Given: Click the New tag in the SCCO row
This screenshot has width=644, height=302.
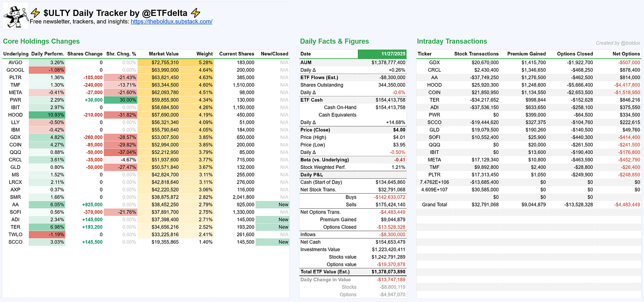Looking at the screenshot, I should tap(272, 242).
